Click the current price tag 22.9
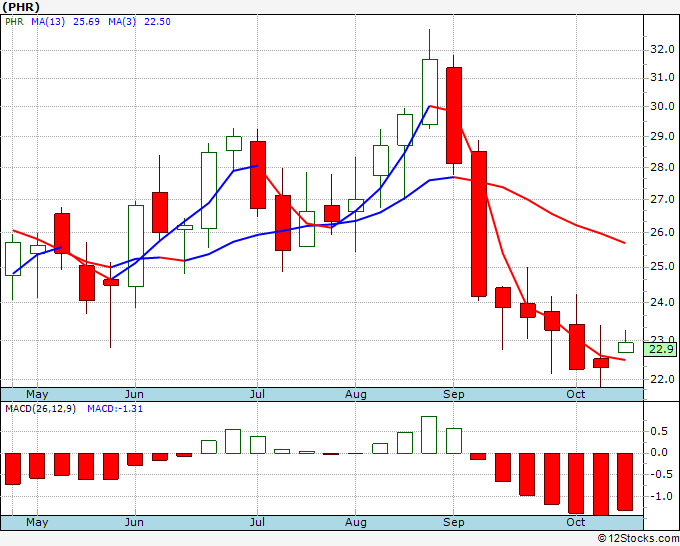The width and height of the screenshot is (680, 546). click(660, 349)
